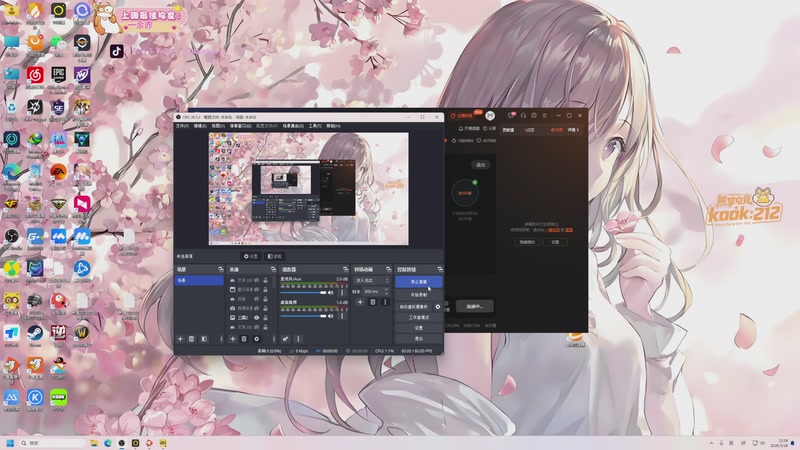This screenshot has height=450, width=800.
Task: Open the 文件(F) menu in OBS
Action: point(182,126)
